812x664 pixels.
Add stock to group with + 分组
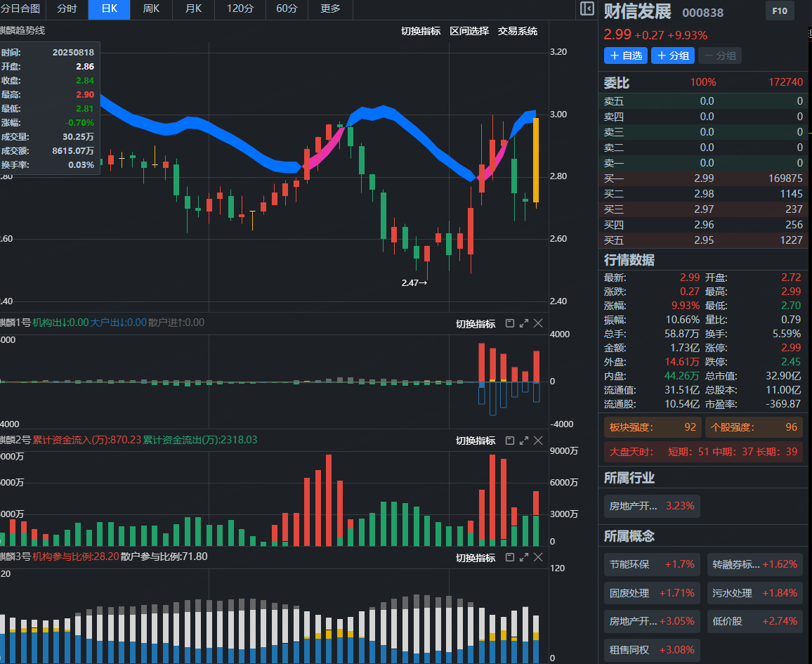tap(672, 56)
